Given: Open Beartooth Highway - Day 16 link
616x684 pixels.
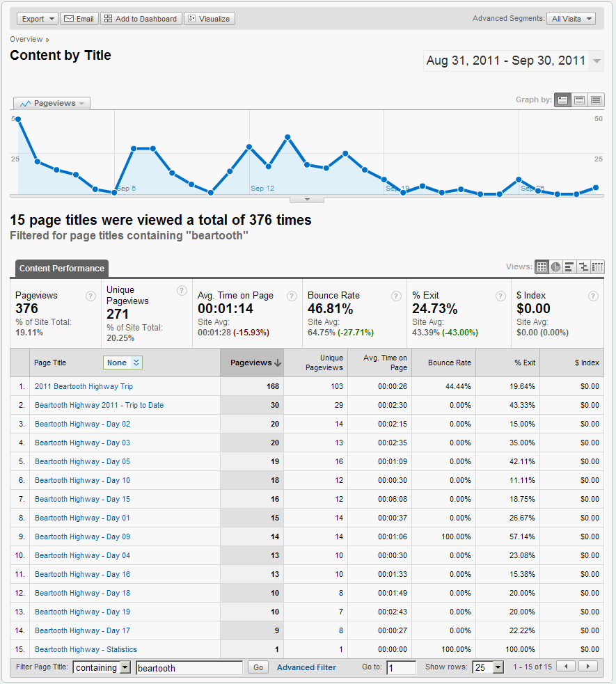Looking at the screenshot, I should click(x=82, y=574).
